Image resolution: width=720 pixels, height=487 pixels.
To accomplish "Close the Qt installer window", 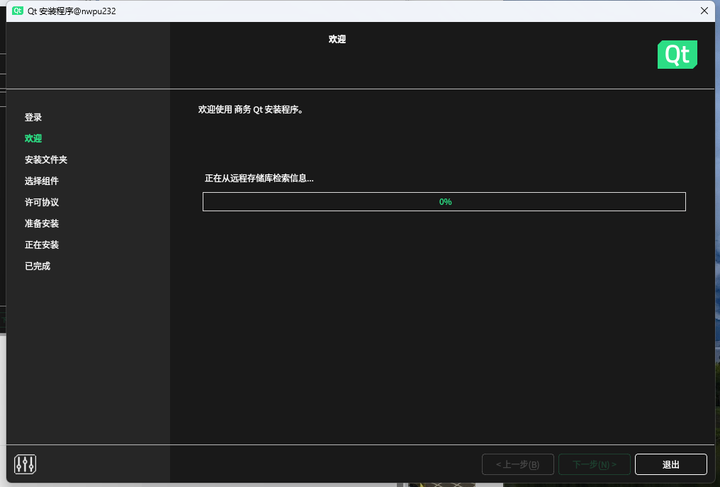I will click(x=704, y=11).
